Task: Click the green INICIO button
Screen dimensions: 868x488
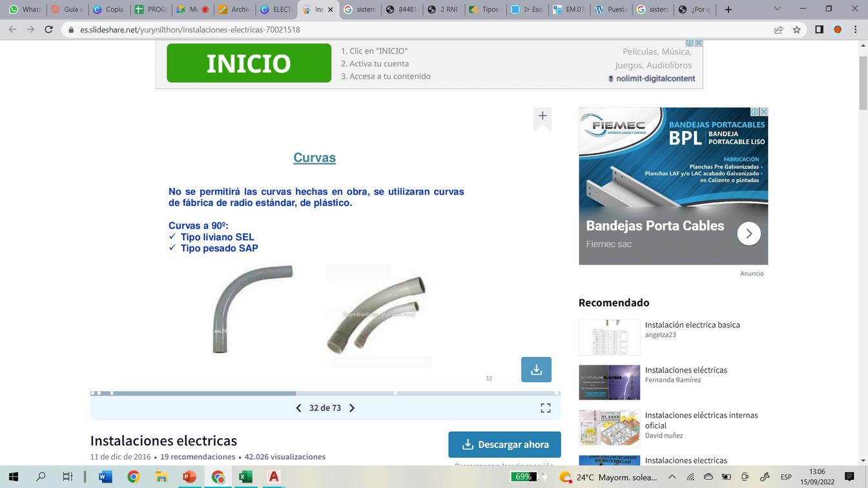Action: [x=249, y=63]
